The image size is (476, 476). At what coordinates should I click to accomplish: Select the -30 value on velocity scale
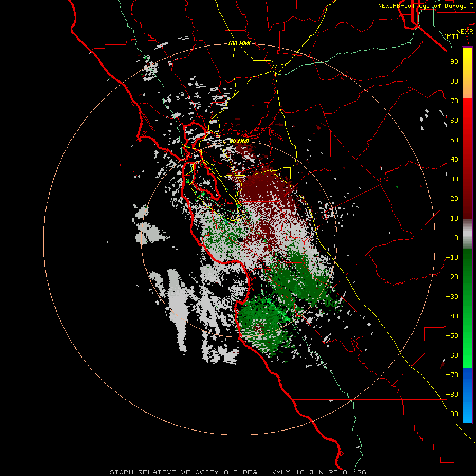(452, 297)
